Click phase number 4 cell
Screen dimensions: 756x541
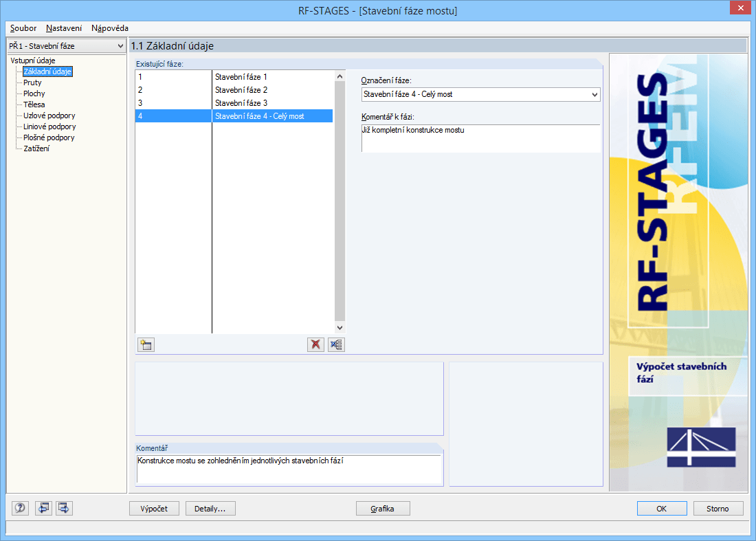tap(174, 115)
